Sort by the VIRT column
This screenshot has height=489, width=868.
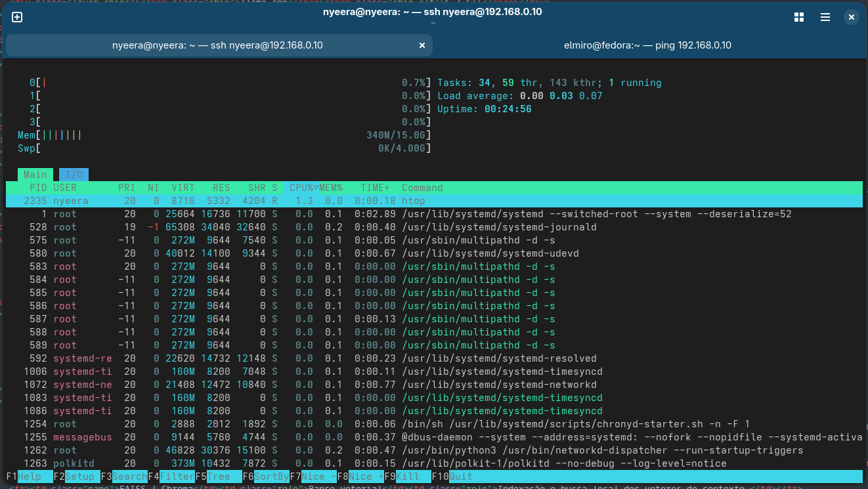[x=182, y=188]
